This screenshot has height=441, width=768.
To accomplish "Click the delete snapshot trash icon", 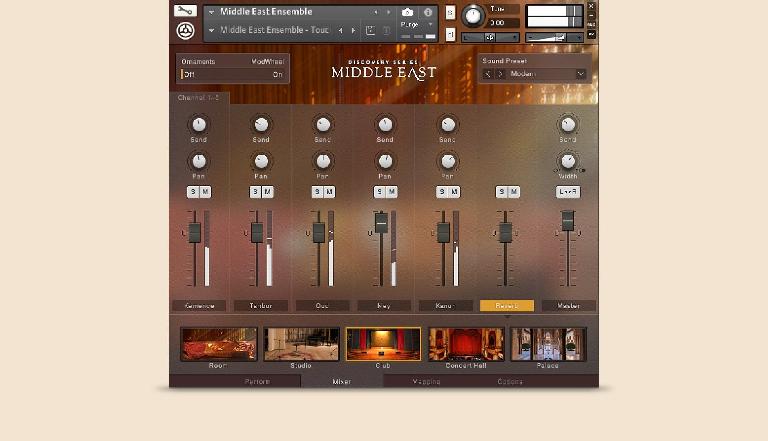I will (386, 30).
